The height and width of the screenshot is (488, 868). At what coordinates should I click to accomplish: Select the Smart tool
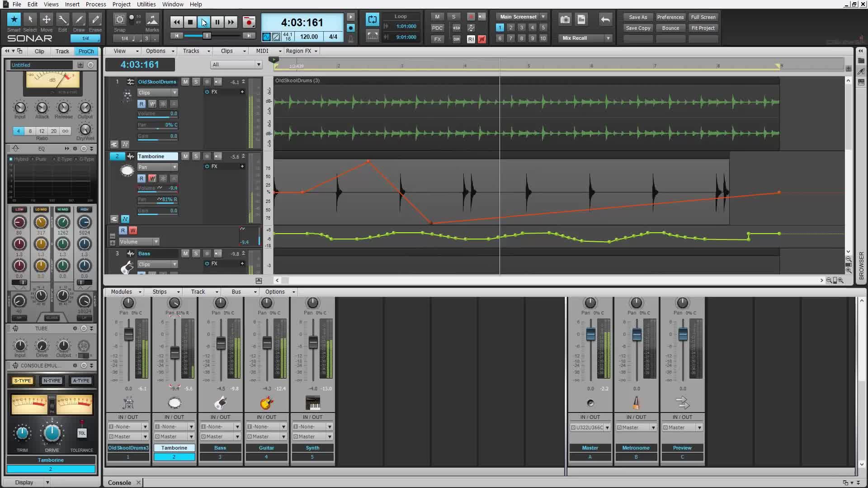pos(14,20)
